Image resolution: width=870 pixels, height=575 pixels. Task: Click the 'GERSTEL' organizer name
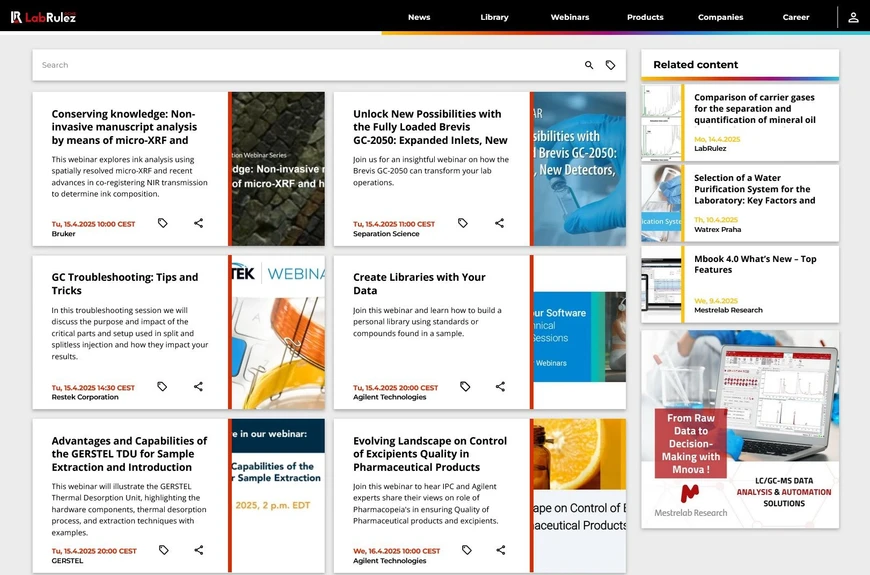tap(67, 561)
